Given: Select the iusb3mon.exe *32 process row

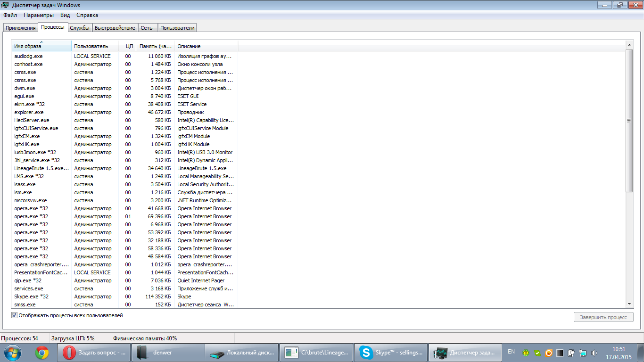Looking at the screenshot, I should click(x=125, y=152).
